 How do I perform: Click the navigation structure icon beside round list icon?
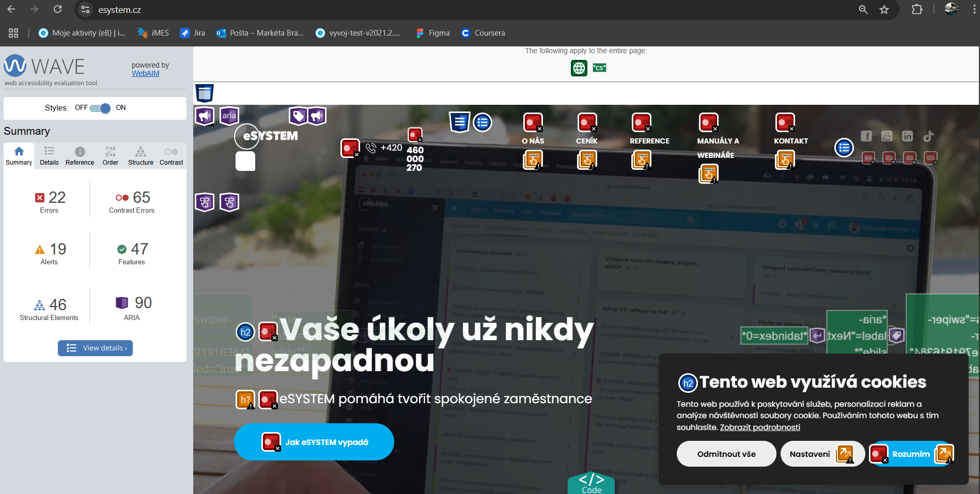pos(459,122)
